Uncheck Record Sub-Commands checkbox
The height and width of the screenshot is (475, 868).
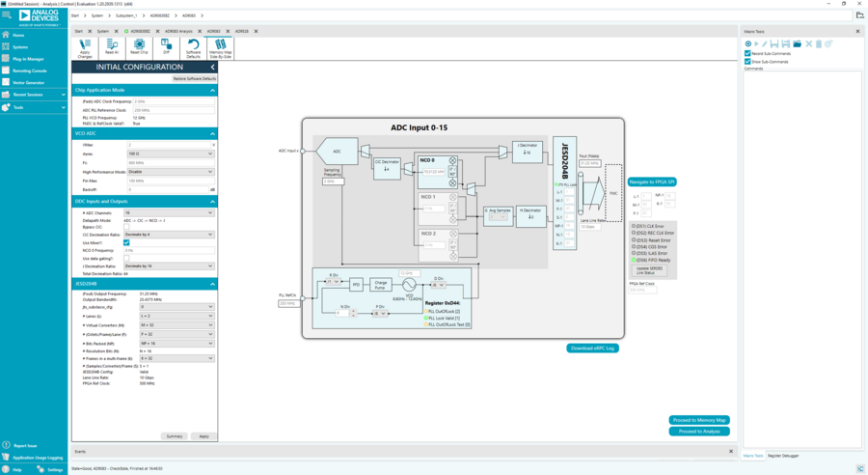tap(747, 54)
